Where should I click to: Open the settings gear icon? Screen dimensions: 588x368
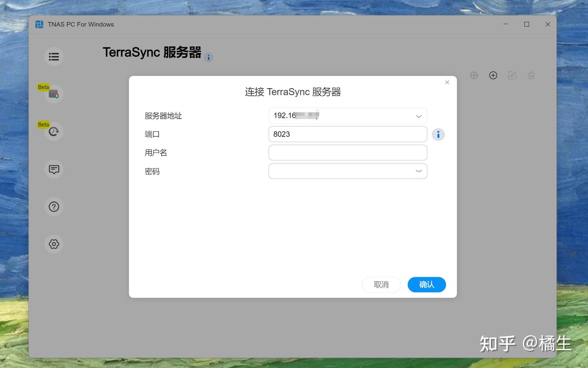[x=54, y=244]
